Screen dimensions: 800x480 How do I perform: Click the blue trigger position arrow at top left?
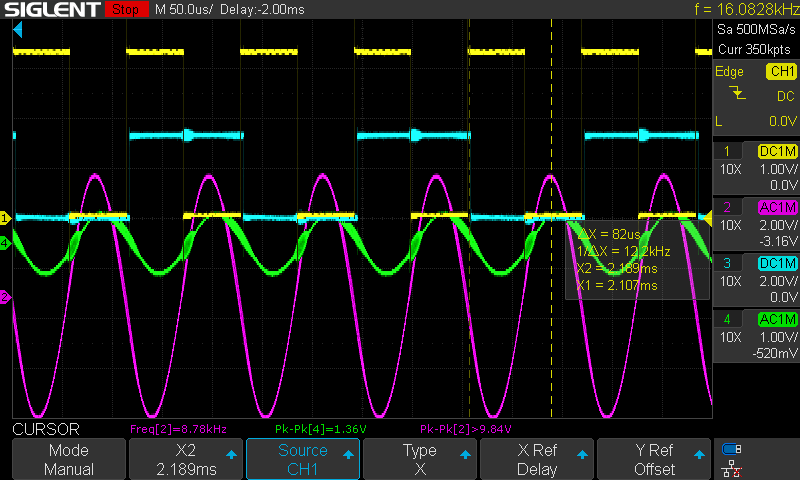(x=17, y=31)
